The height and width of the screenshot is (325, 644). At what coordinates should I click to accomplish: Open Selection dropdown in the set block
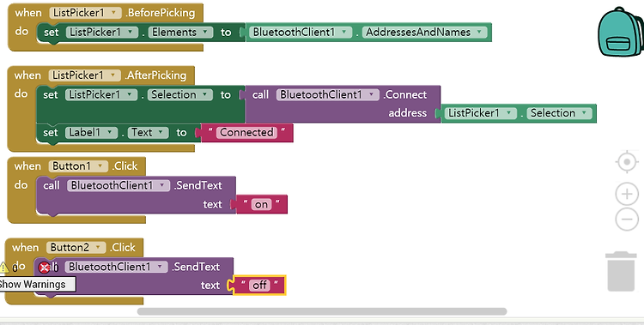point(180,95)
